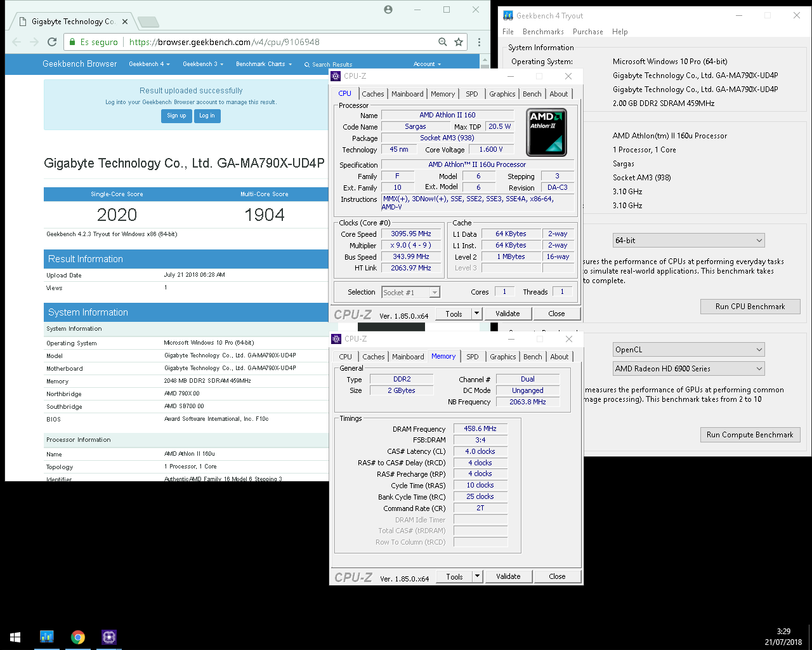812x650 pixels.
Task: Reload the Geekbench browser page
Action: pos(52,42)
